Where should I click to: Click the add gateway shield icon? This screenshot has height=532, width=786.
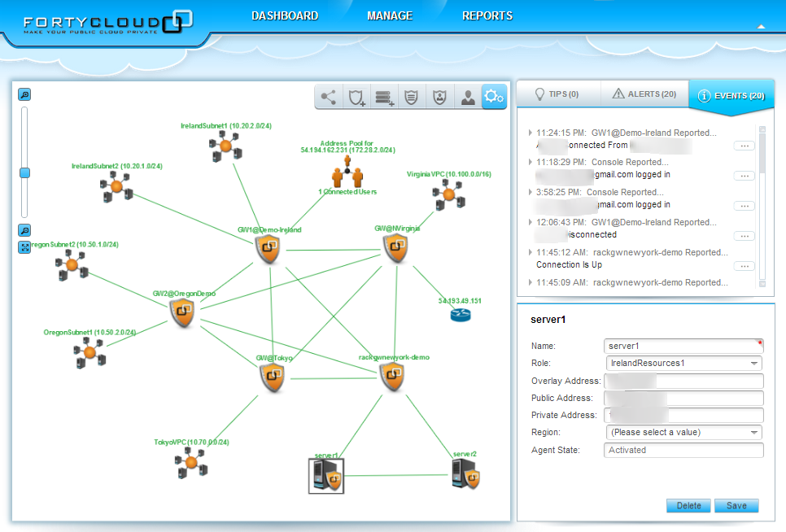click(356, 97)
